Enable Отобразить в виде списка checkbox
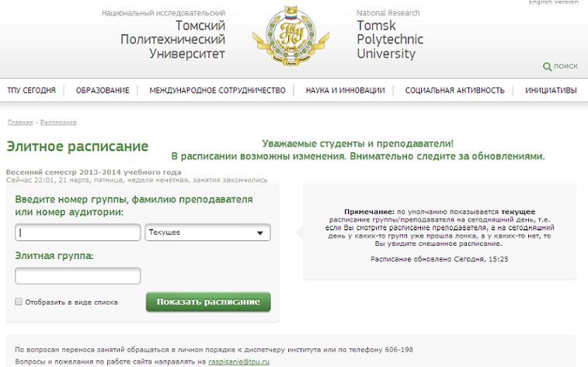 (19, 302)
